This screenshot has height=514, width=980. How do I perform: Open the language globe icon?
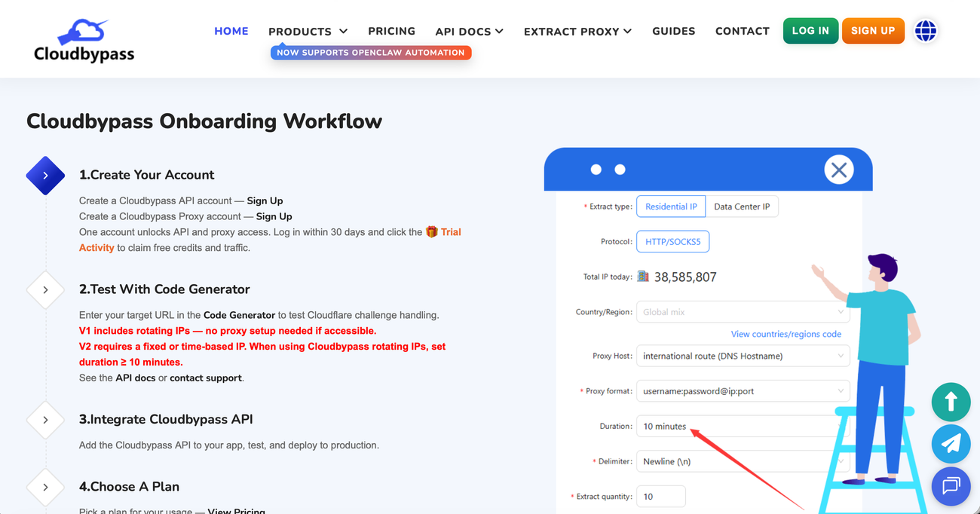coord(925,31)
